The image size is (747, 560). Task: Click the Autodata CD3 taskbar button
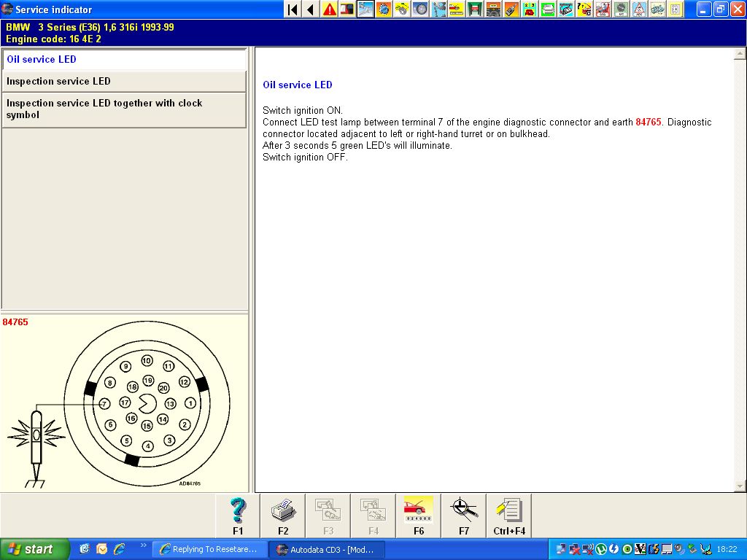[x=326, y=549]
